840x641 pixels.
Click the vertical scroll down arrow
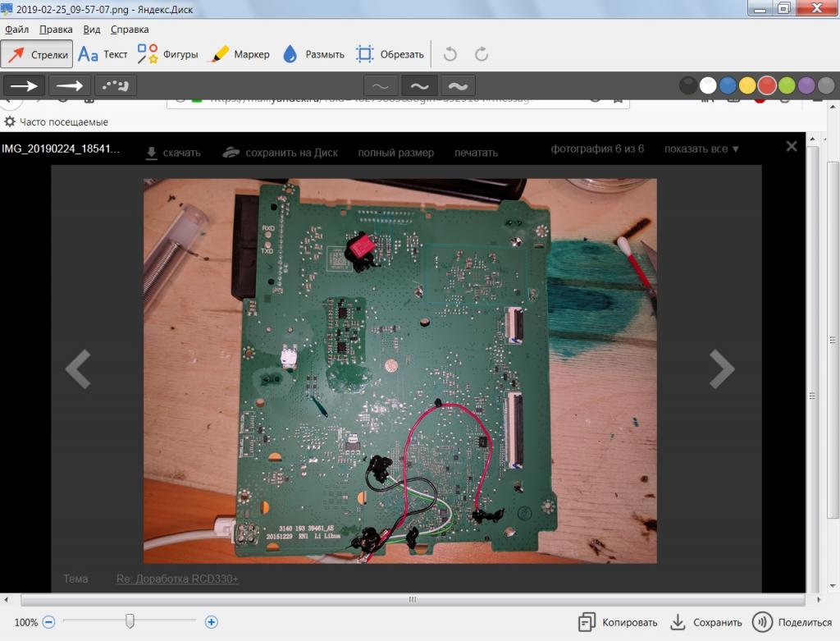(833, 585)
